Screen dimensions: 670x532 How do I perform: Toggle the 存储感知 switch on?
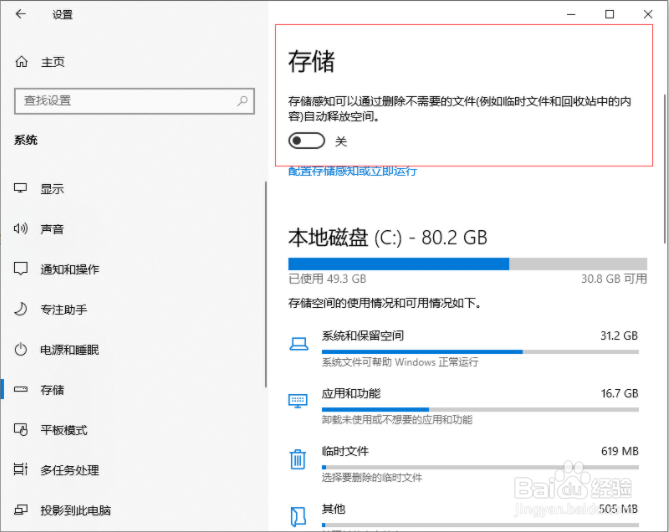tap(306, 141)
